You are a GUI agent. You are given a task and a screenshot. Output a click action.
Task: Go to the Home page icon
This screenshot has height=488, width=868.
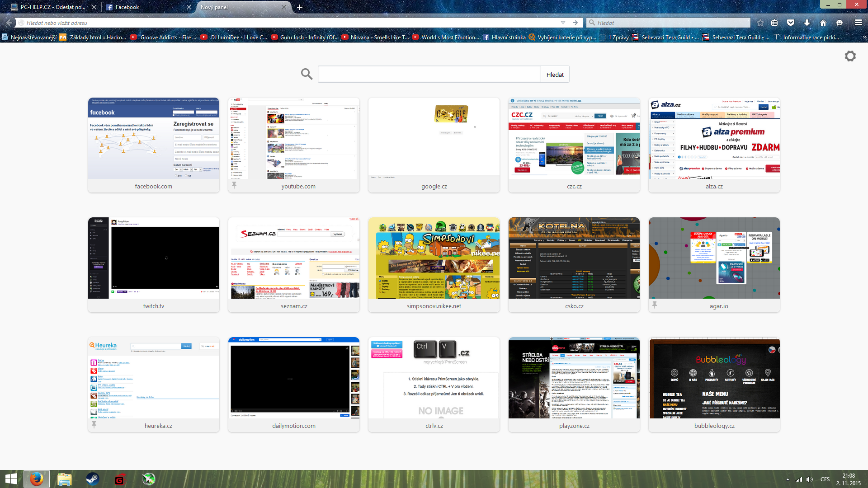tap(823, 23)
